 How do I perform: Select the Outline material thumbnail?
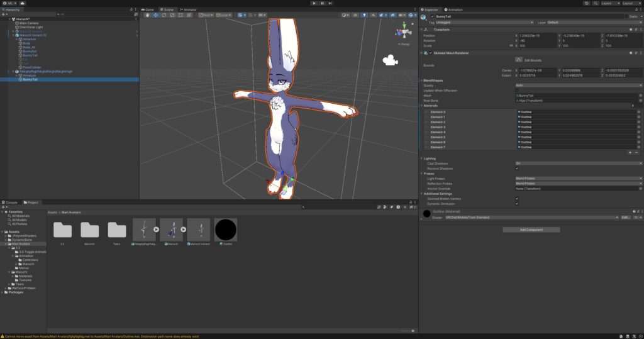click(x=226, y=230)
